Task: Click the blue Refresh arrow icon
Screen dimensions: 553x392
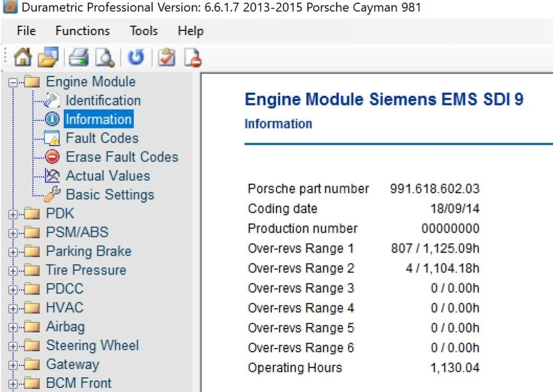Action: (136, 57)
